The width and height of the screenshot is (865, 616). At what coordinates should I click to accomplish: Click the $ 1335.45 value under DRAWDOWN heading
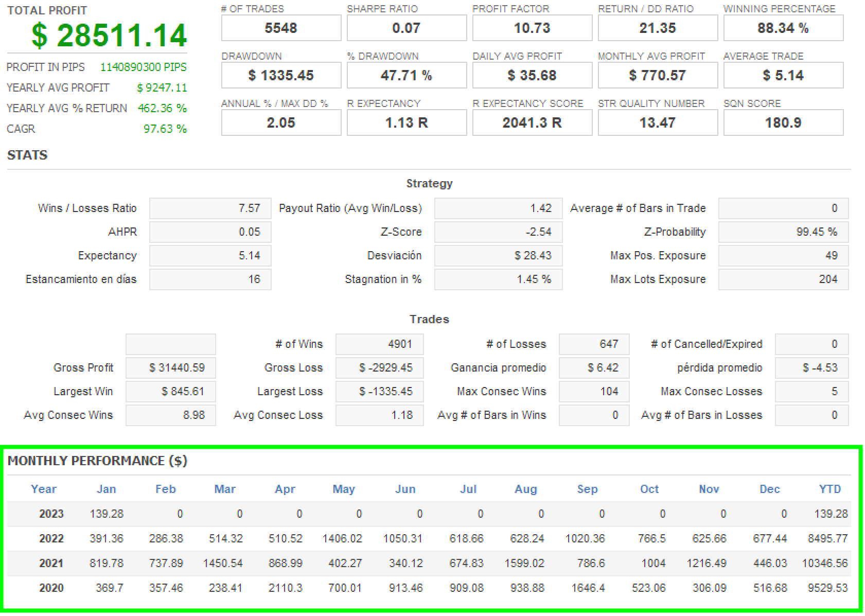click(x=281, y=75)
